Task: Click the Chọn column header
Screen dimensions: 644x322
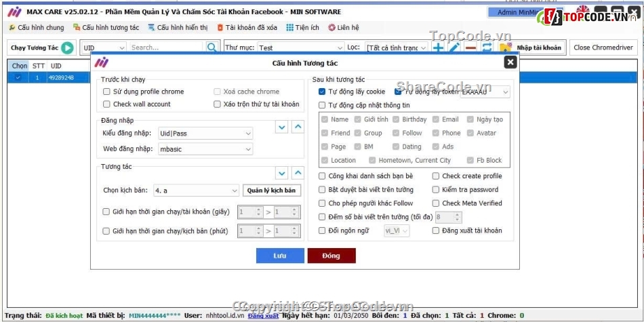Action: tap(19, 66)
